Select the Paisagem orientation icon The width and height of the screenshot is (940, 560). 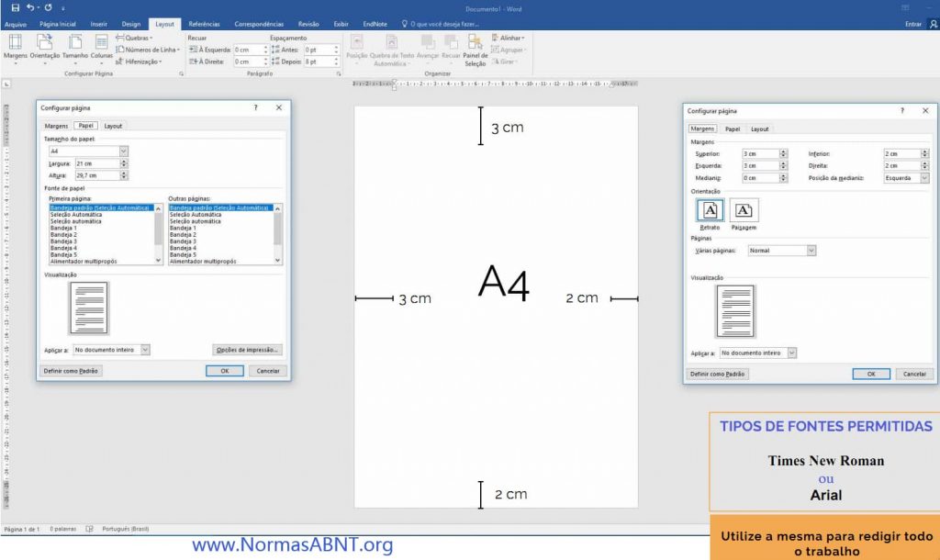tap(744, 212)
